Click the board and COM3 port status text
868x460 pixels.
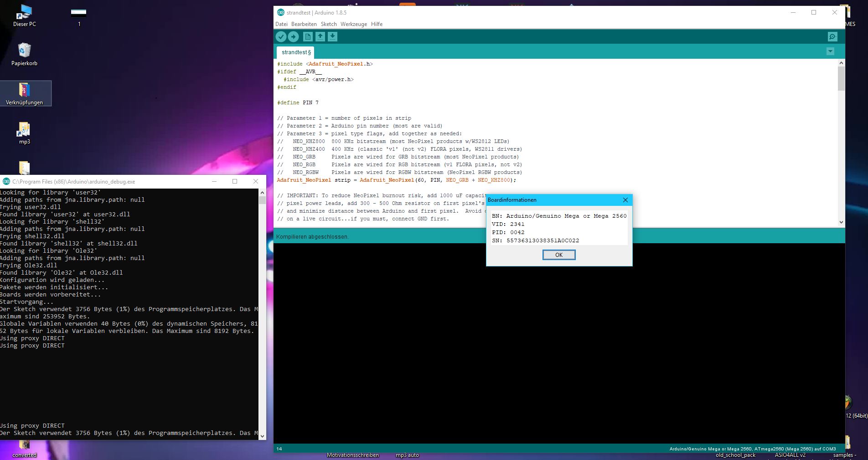tap(753, 449)
